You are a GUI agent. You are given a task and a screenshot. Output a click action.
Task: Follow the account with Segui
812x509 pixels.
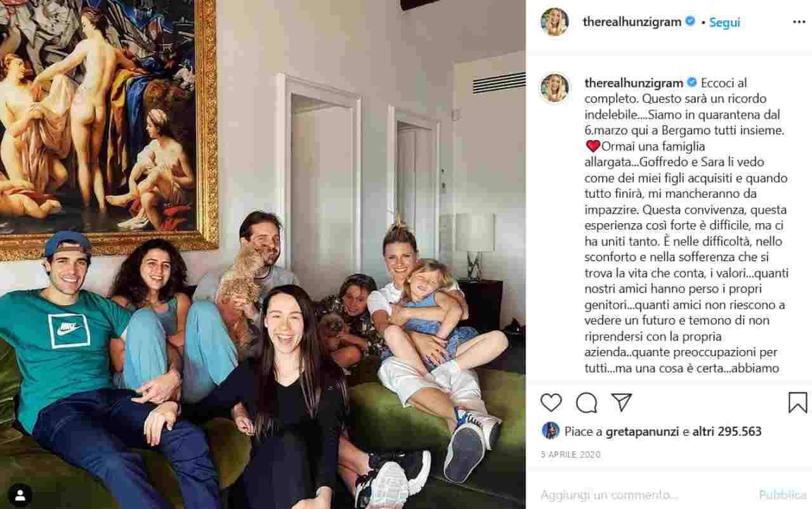point(724,22)
